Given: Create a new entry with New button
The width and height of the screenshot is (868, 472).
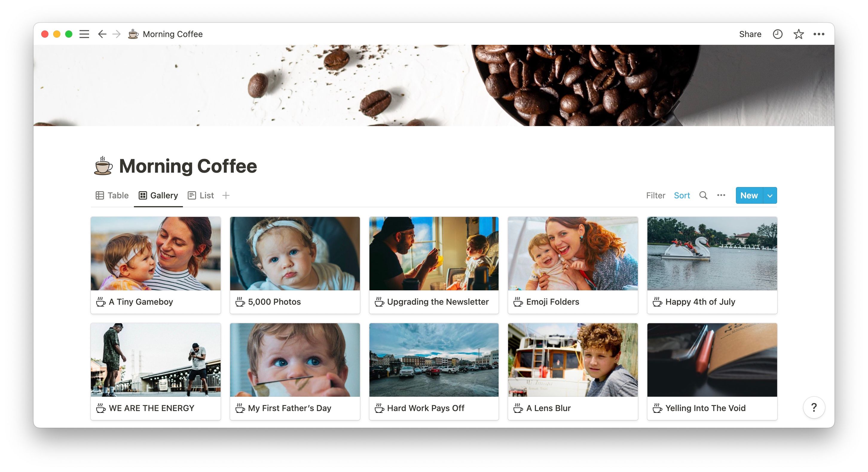Looking at the screenshot, I should point(749,195).
